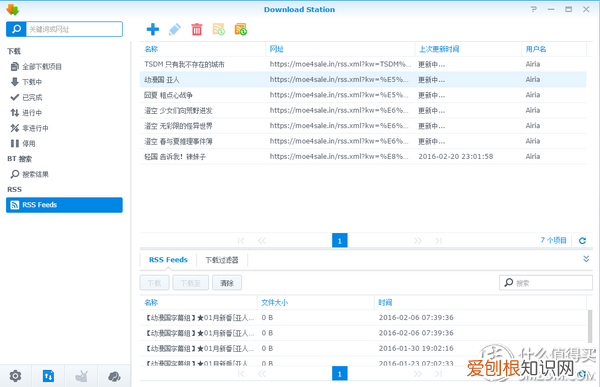Click the pencil edit feed icon

[175, 29]
